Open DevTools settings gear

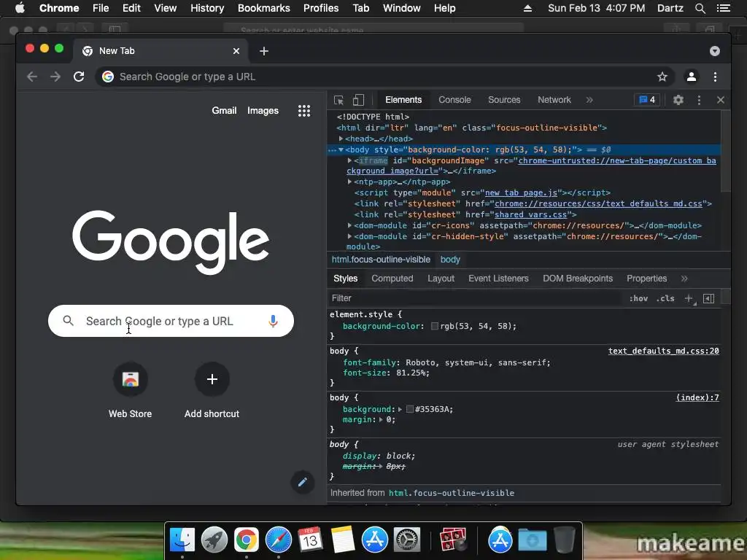click(678, 100)
